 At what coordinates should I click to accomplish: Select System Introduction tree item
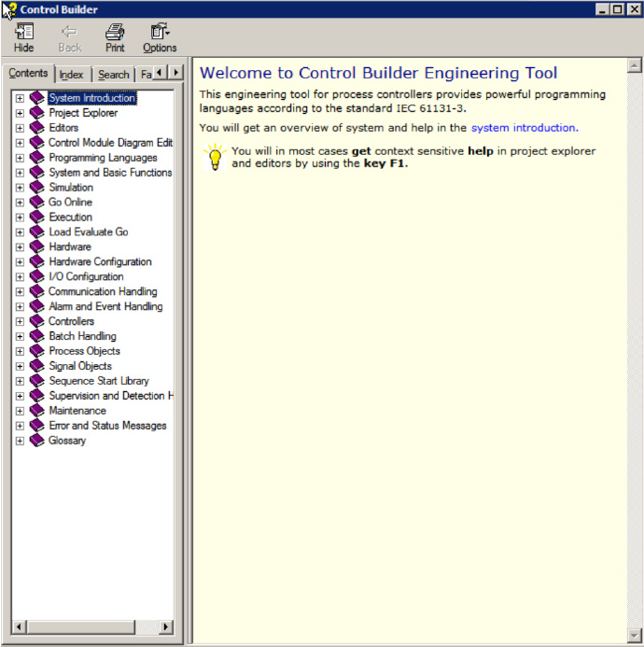tap(92, 98)
